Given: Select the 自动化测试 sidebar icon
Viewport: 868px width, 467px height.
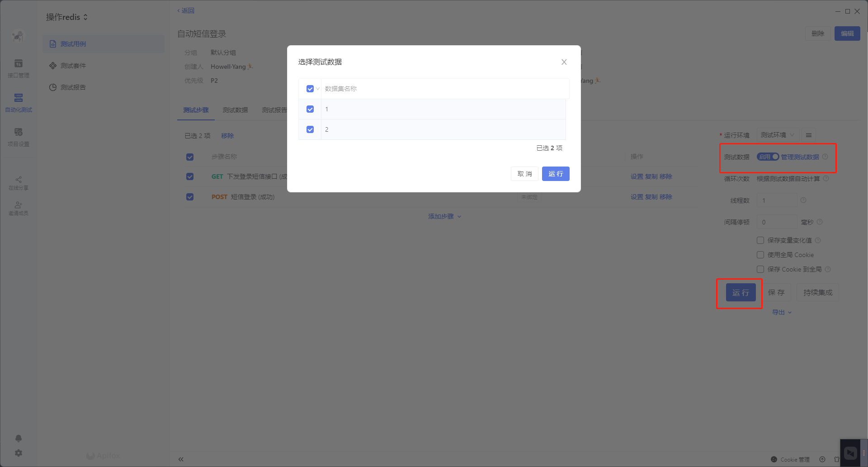Looking at the screenshot, I should click(18, 103).
